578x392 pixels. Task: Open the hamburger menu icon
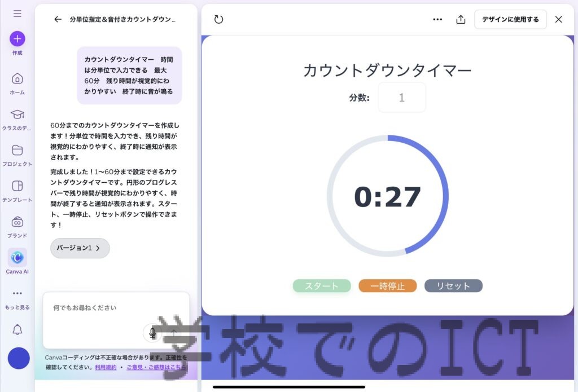(17, 14)
